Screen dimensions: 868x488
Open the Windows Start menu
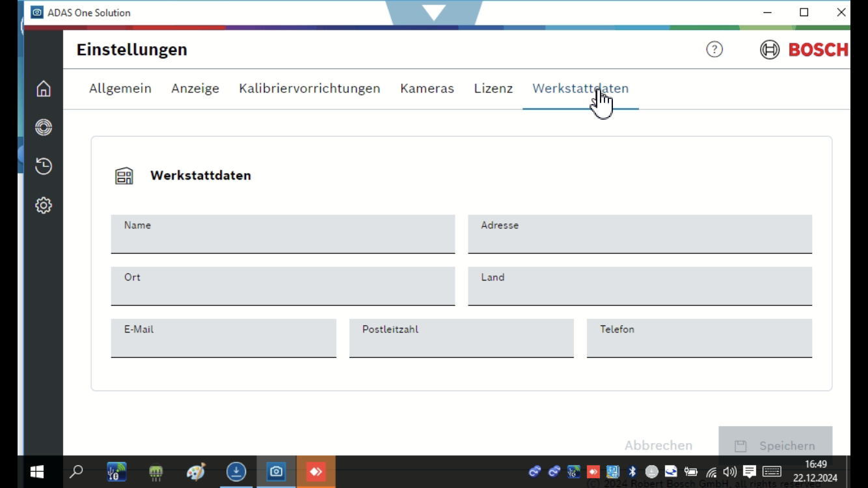pos(37,472)
